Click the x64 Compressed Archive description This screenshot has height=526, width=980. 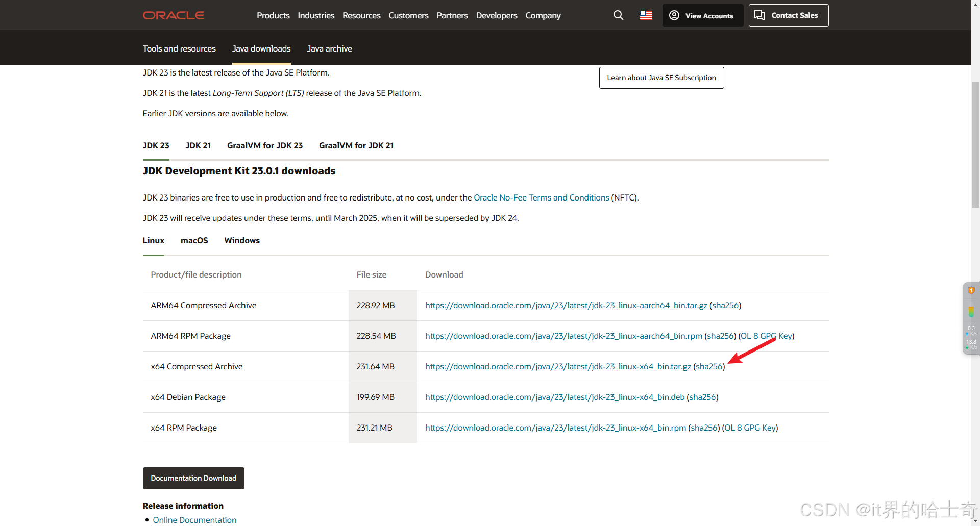pyautogui.click(x=197, y=366)
